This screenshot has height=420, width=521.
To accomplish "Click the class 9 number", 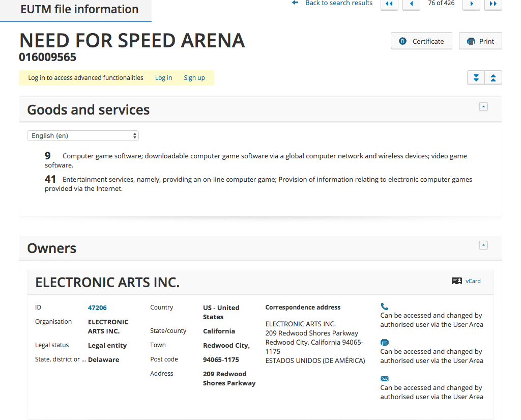I will pos(48,156).
